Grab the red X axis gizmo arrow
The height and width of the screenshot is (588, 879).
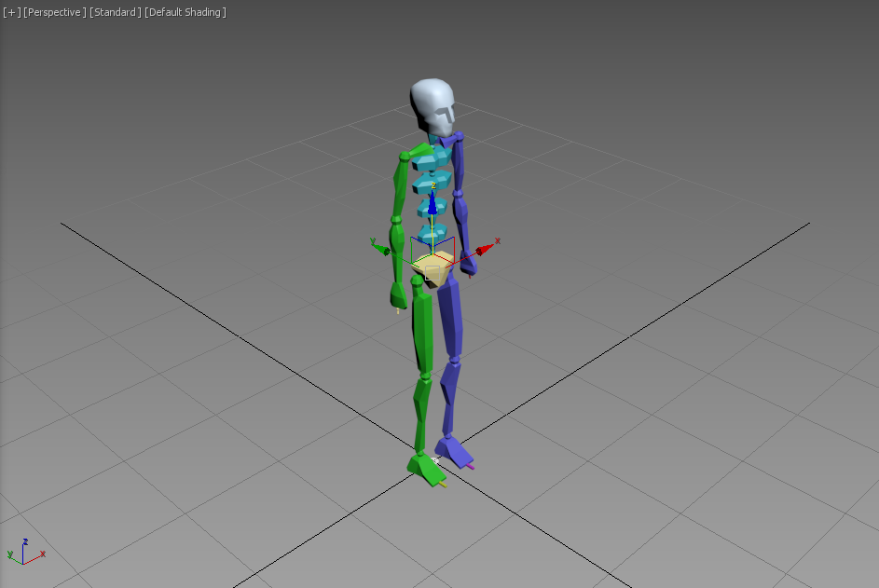click(x=484, y=248)
